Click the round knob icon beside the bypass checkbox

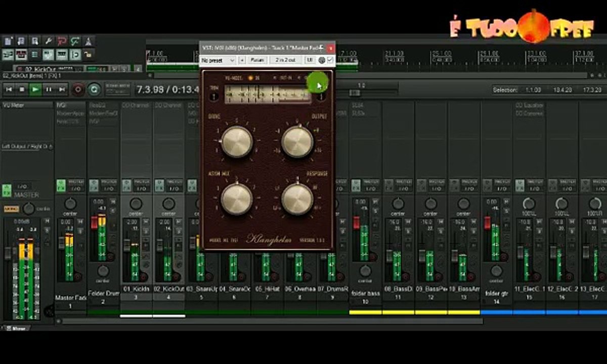tap(322, 60)
